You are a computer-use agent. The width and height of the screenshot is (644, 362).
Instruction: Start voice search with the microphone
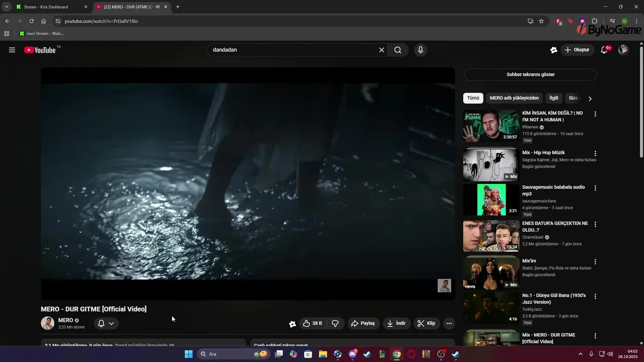pyautogui.click(x=421, y=50)
